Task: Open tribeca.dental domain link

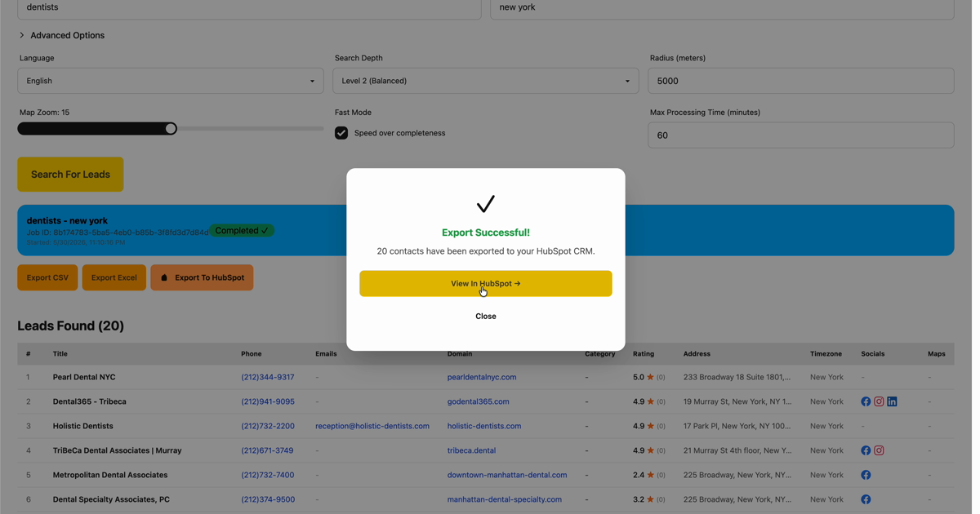Action: [x=471, y=450]
